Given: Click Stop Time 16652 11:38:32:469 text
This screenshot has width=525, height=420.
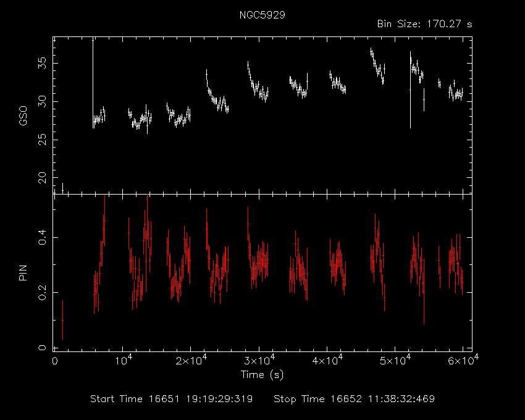Looking at the screenshot, I should click(355, 399).
